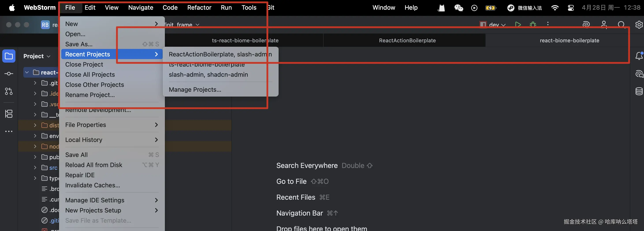Select Repair IDE menu entry
The width and height of the screenshot is (644, 231).
[112, 175]
